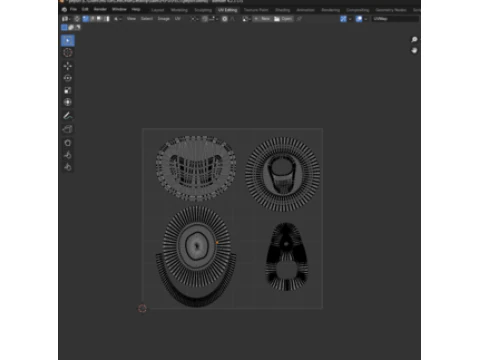Enable vertex select mode in header
Screen dimensions: 480x360
tap(86, 19)
